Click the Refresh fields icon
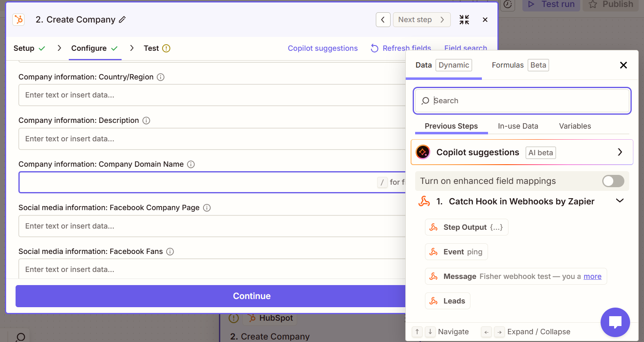 [x=375, y=48]
